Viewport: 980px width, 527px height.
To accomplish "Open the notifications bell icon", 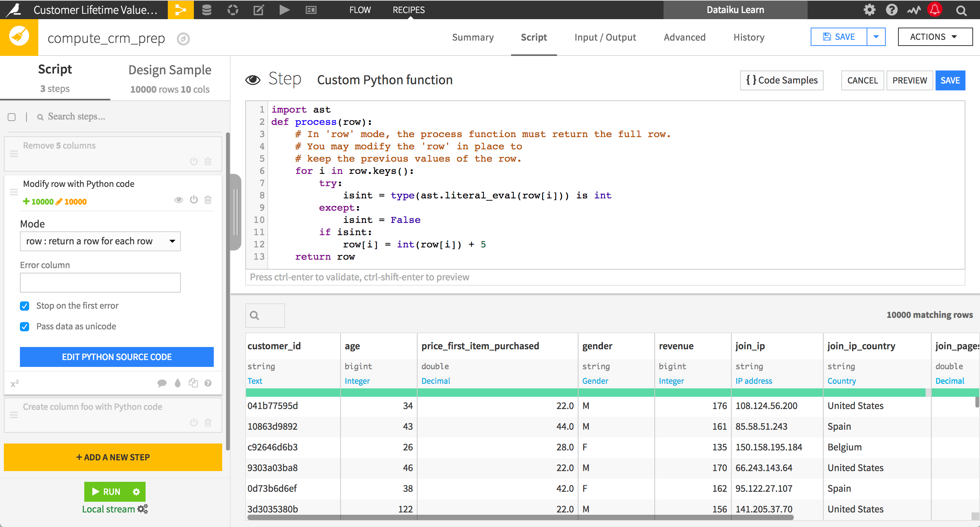I will tap(935, 10).
